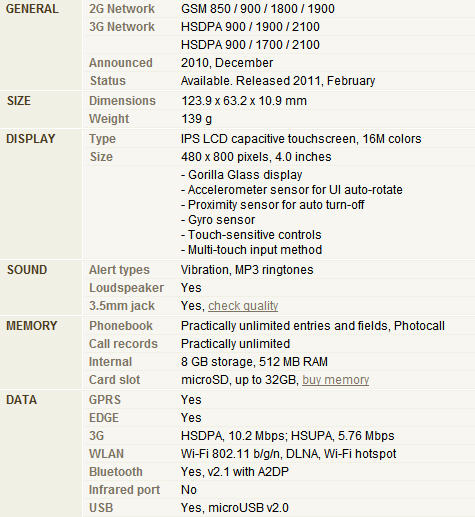Select the 3G Network label

coord(122,27)
